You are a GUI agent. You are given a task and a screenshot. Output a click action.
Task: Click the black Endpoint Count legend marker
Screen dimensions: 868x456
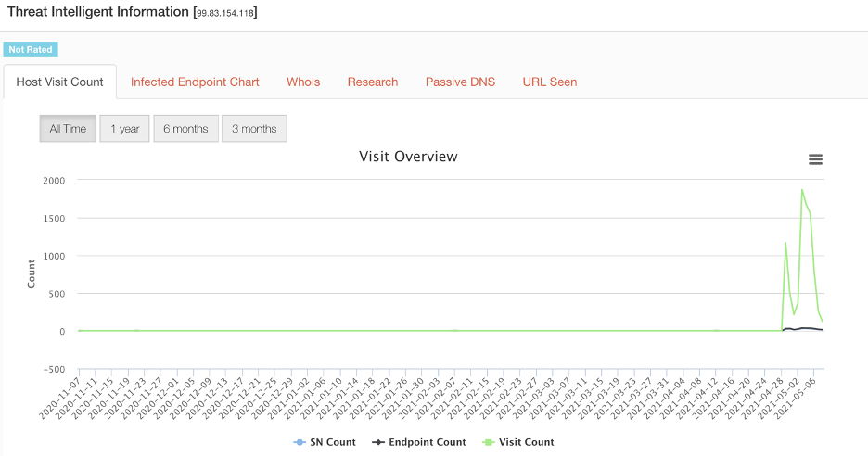378,442
